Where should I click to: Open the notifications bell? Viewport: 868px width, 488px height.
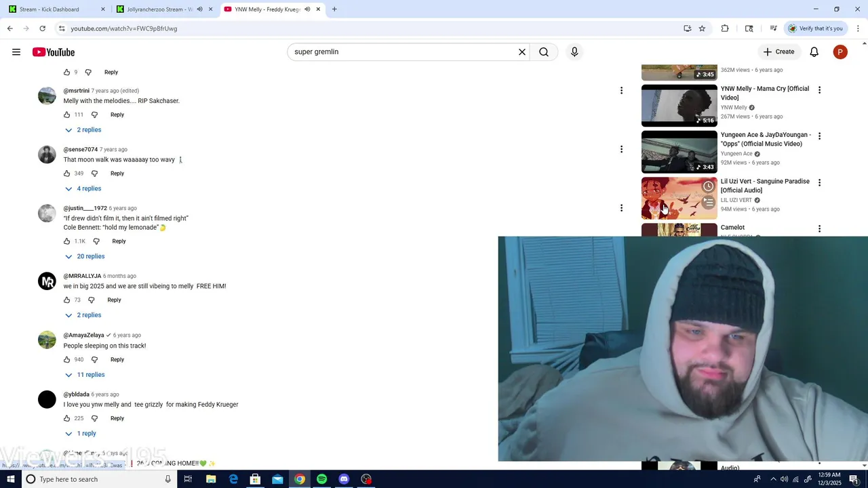pos(814,52)
